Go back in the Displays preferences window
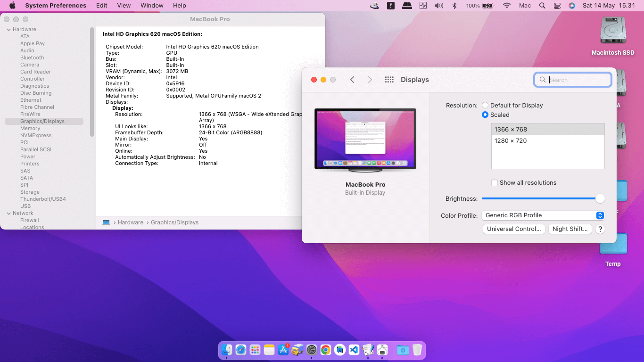The width and height of the screenshot is (644, 362). [x=352, y=80]
